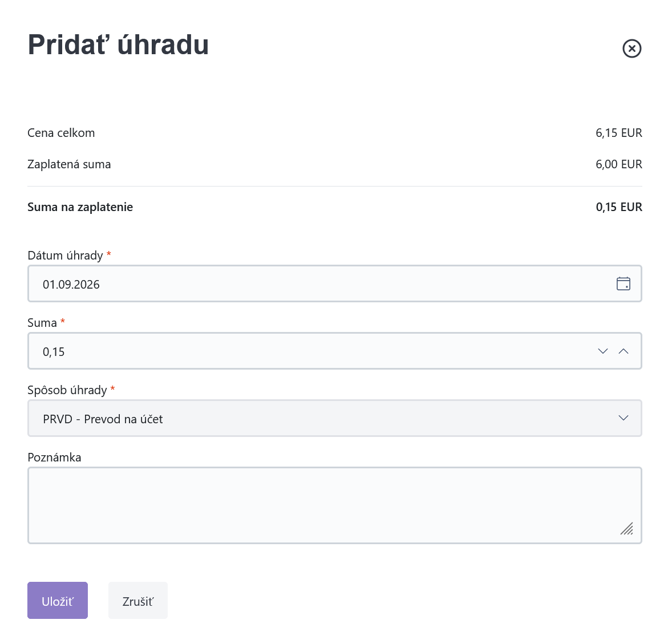Open the calendar date picker icon
This screenshot has width=668, height=644.
tap(624, 283)
